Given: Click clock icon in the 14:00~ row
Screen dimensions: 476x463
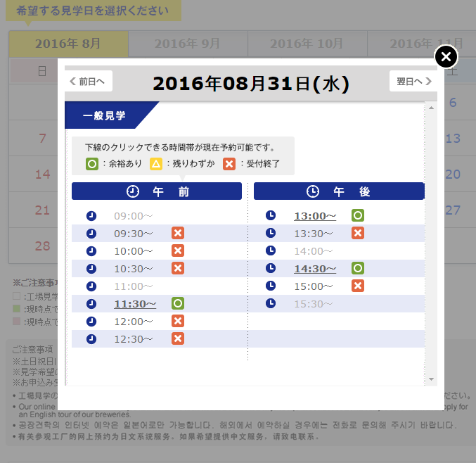Looking at the screenshot, I should point(271,250).
